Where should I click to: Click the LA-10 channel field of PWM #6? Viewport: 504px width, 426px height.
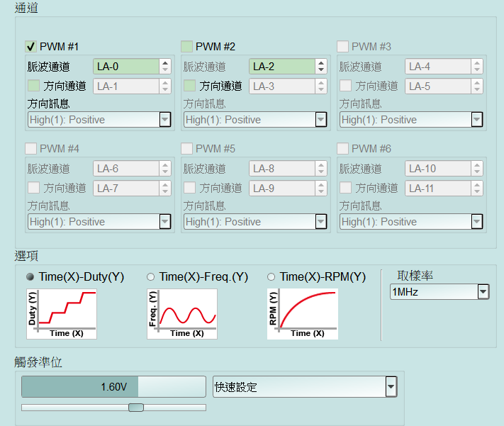point(438,169)
